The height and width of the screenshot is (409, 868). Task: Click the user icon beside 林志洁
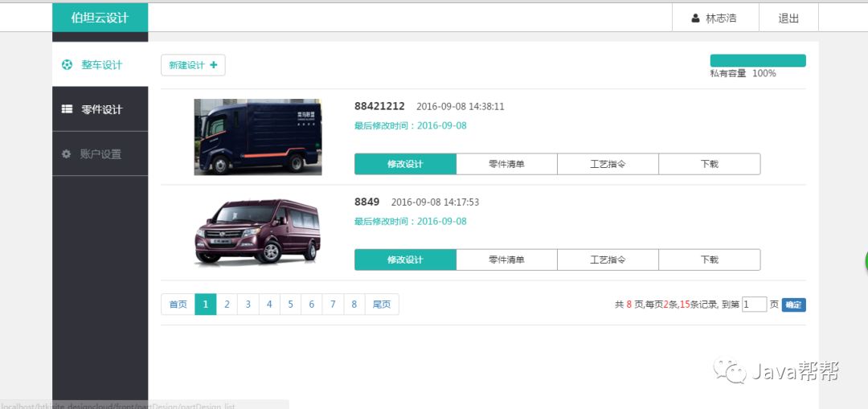695,18
